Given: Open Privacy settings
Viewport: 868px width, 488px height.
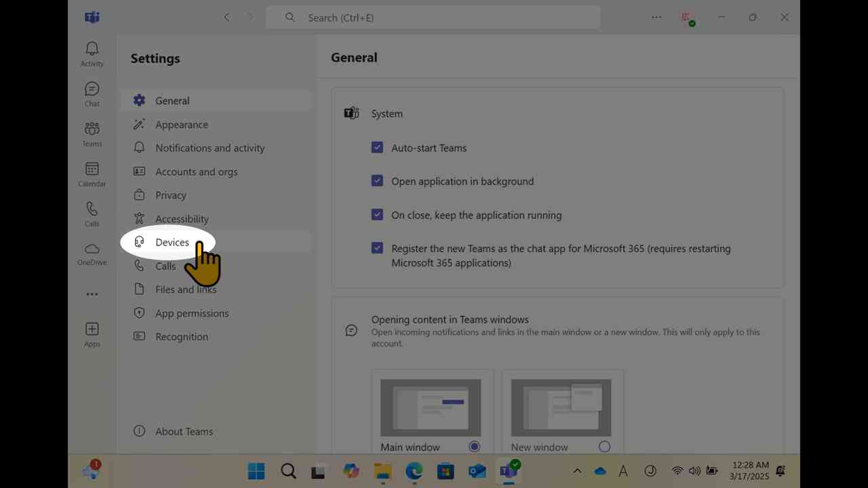Looking at the screenshot, I should (x=216, y=195).
